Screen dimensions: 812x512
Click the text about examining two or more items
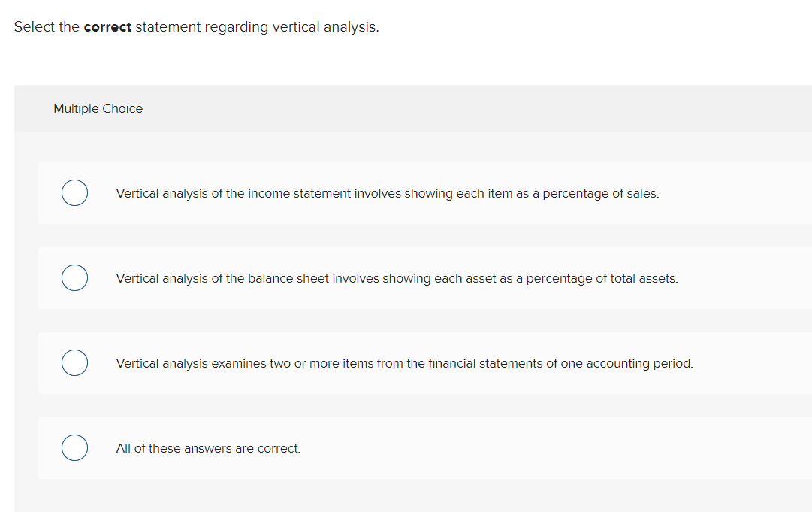[x=404, y=363]
